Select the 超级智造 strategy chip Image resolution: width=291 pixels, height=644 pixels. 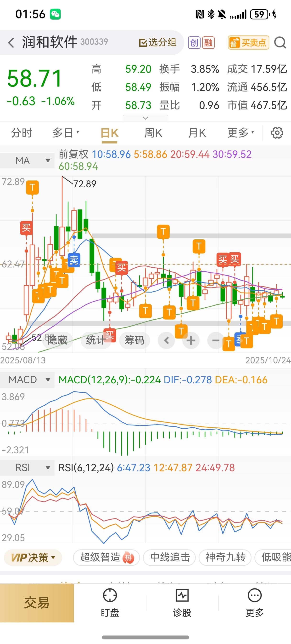[106, 558]
